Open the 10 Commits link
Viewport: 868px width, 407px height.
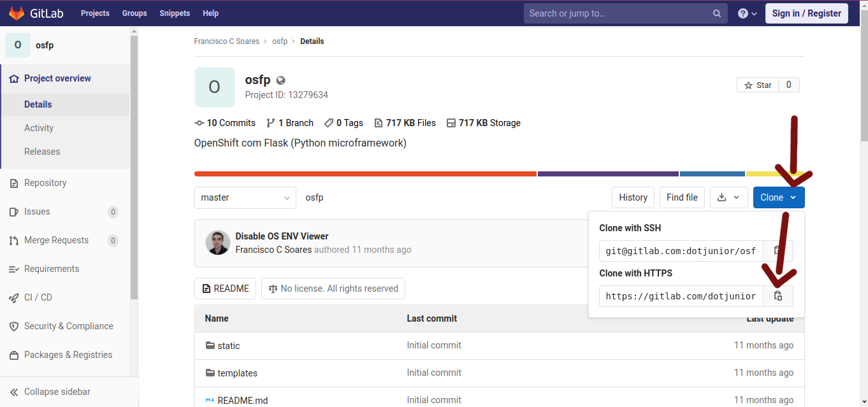point(225,123)
